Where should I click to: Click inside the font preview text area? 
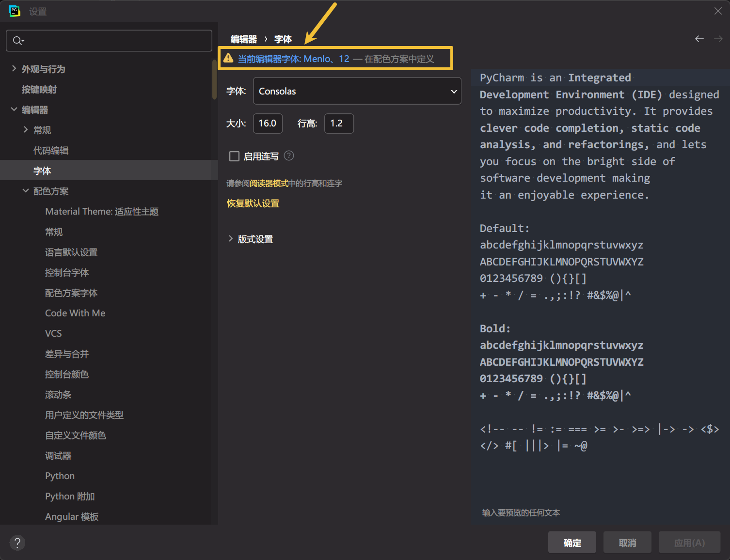tap(600, 296)
